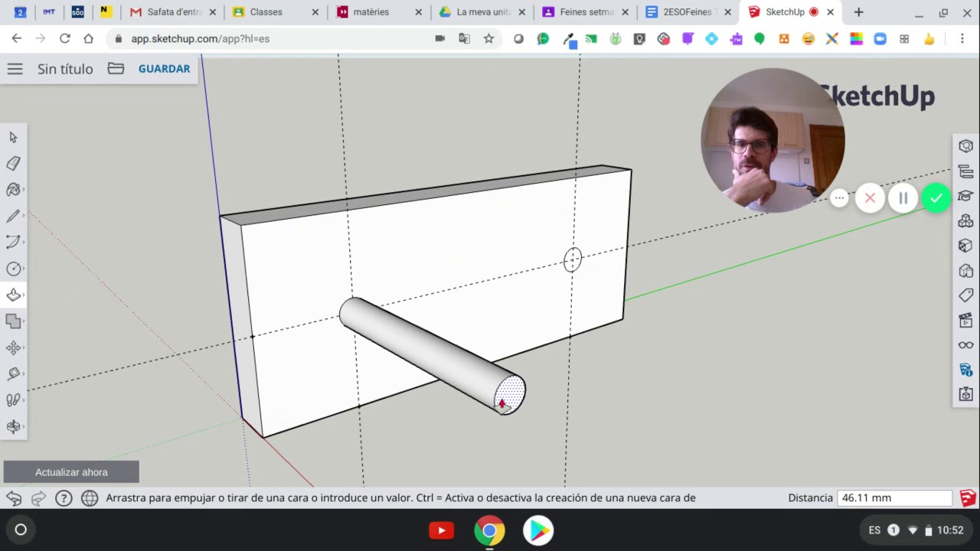
Task: Expand the Move tool flyout arrow
Action: coord(24,348)
